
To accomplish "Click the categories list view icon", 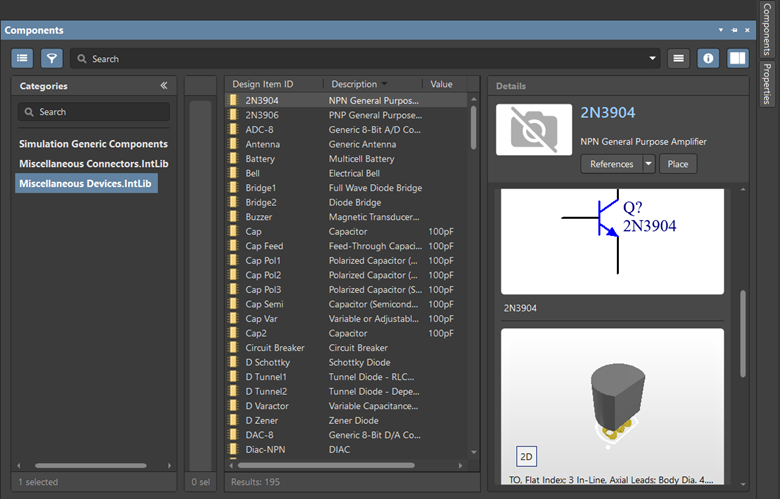I will tap(22, 59).
